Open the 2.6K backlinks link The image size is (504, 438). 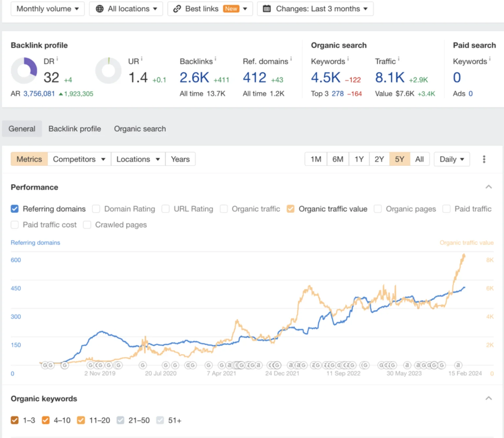tap(194, 78)
